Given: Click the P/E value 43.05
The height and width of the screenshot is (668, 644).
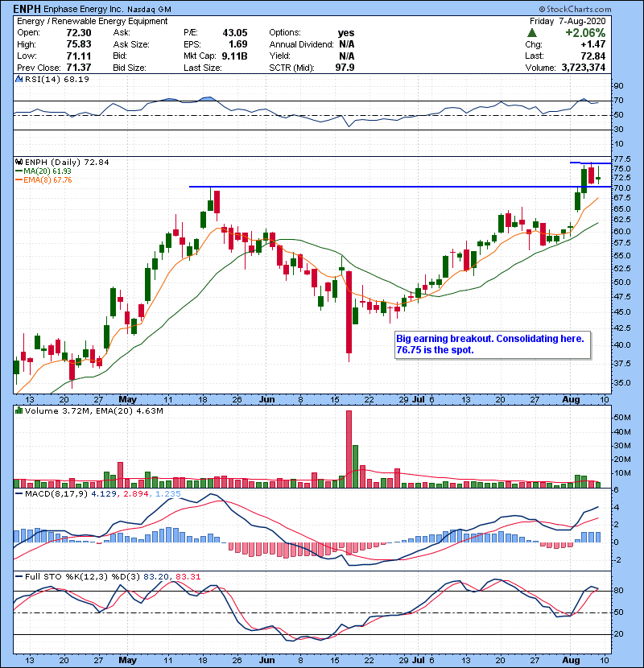Looking at the screenshot, I should tap(235, 33).
